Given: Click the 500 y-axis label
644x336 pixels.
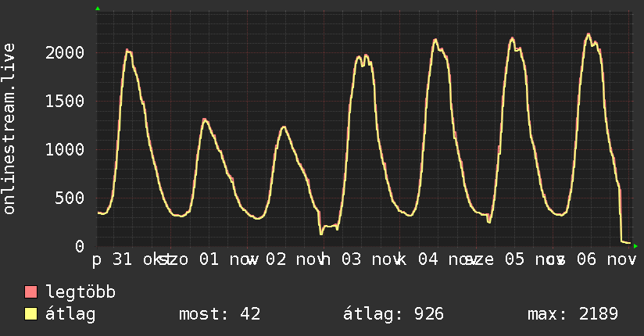Looking at the screenshot, I should 70,198.
